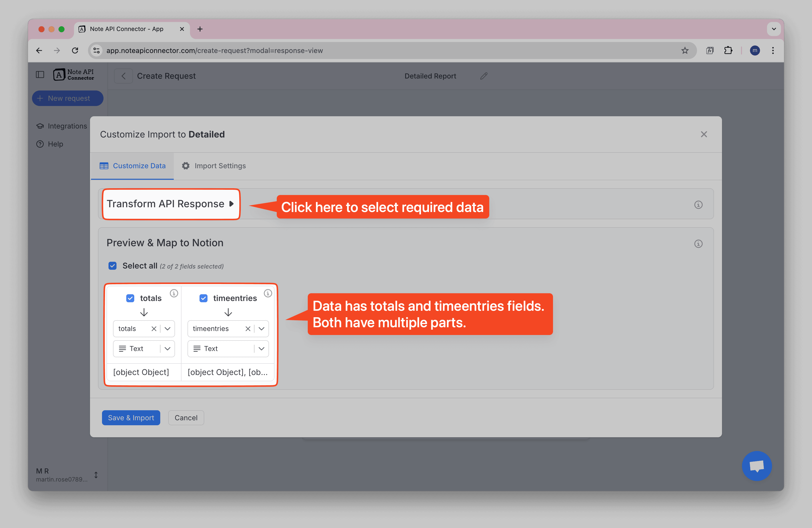Untick the timeentries field checkbox
Viewport: 812px width, 528px height.
203,298
